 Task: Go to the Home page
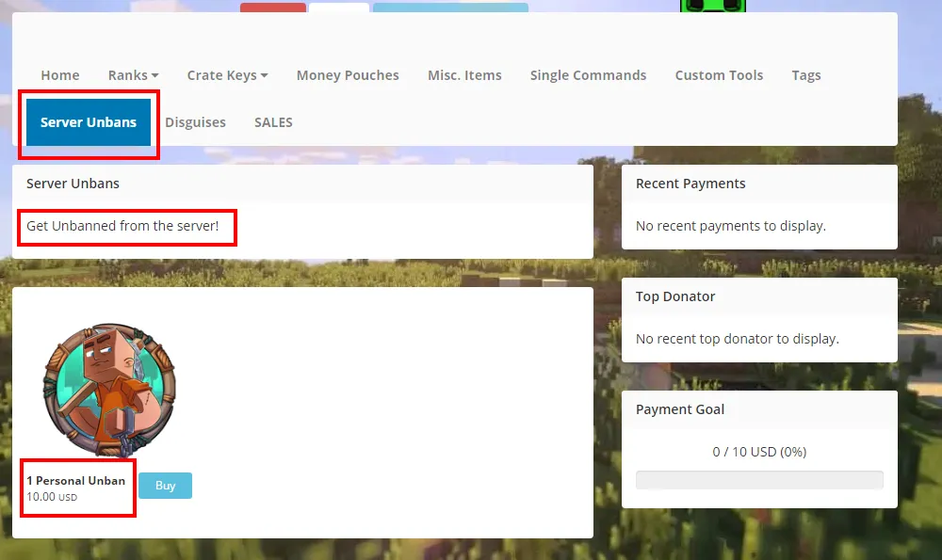click(60, 75)
